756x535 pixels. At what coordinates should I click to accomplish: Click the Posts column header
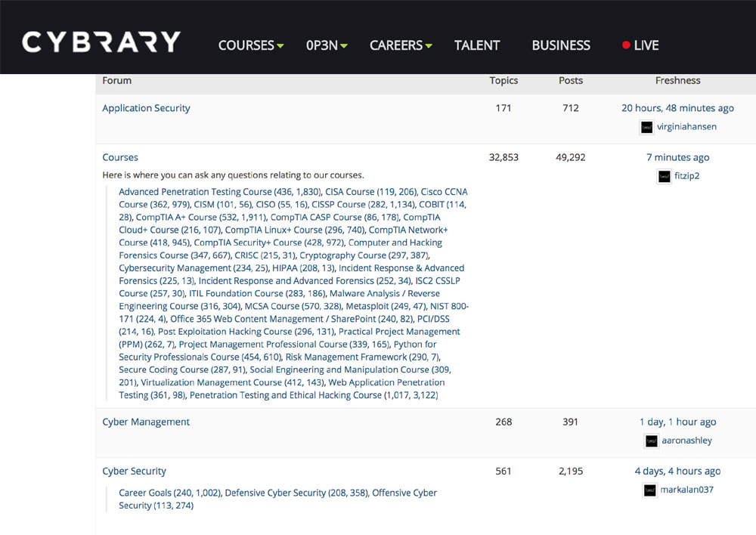pos(570,81)
